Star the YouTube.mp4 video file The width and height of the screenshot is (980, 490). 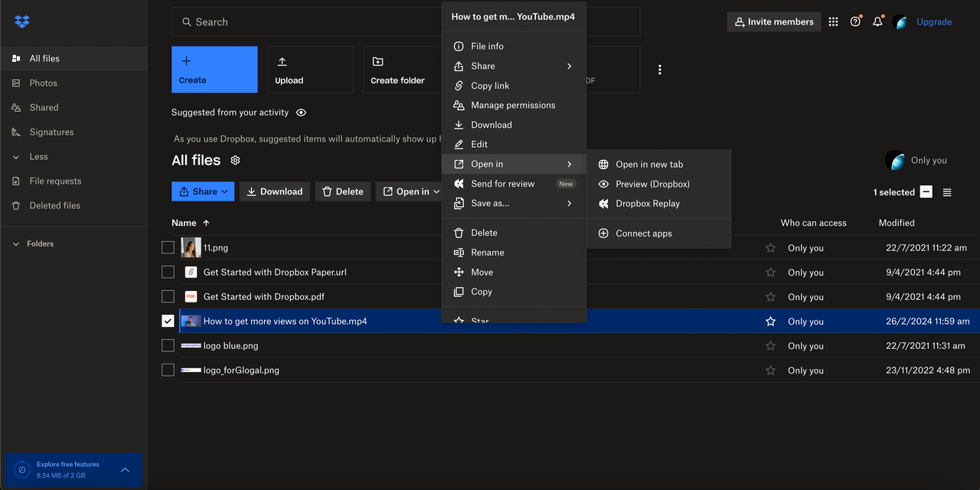[x=771, y=322]
